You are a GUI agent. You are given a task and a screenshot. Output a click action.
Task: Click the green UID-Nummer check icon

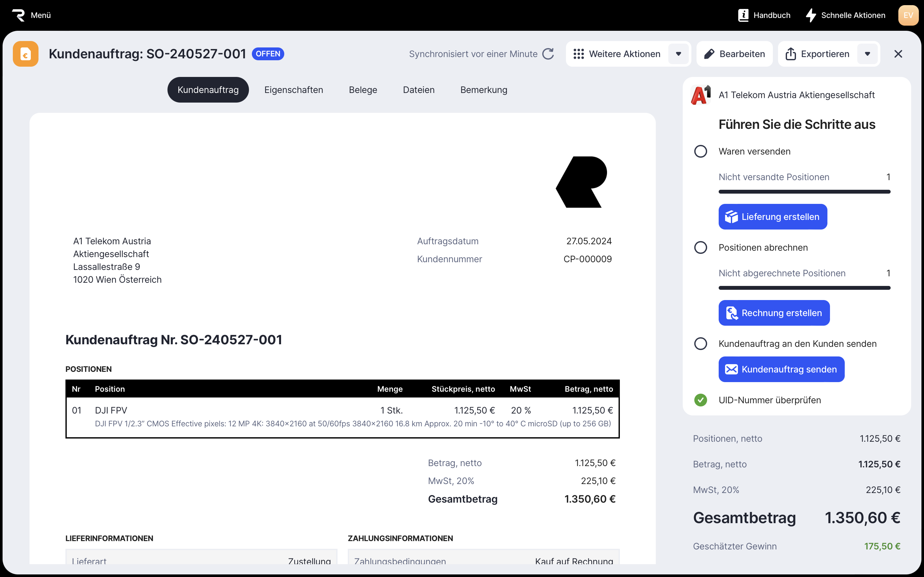[x=700, y=400]
